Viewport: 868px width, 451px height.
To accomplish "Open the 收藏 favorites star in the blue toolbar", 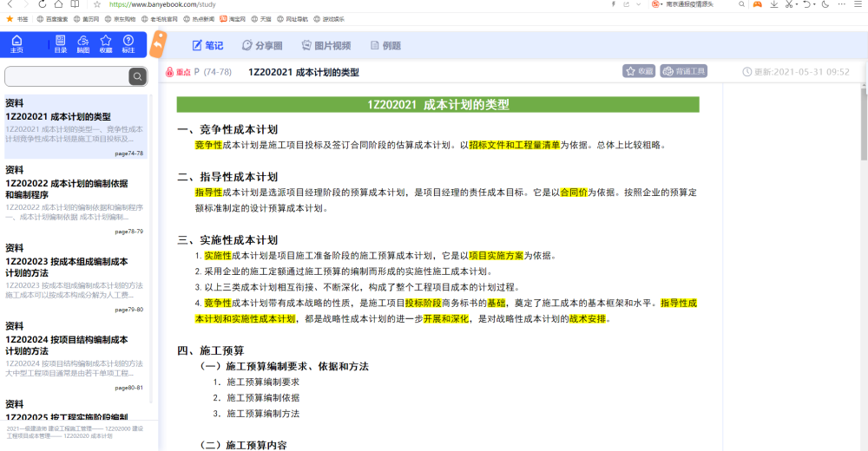I will [x=106, y=43].
